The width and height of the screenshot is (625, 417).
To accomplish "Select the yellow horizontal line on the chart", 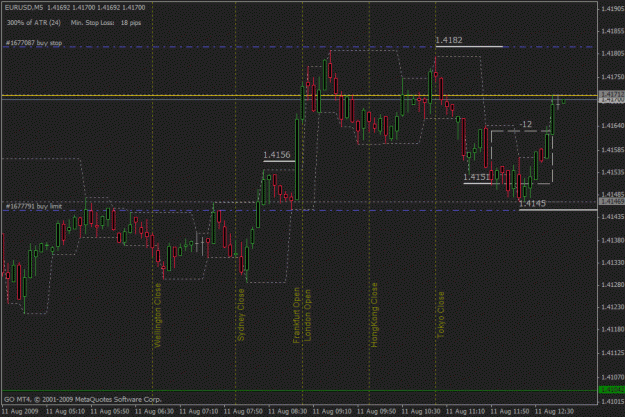I will pyautogui.click(x=300, y=95).
